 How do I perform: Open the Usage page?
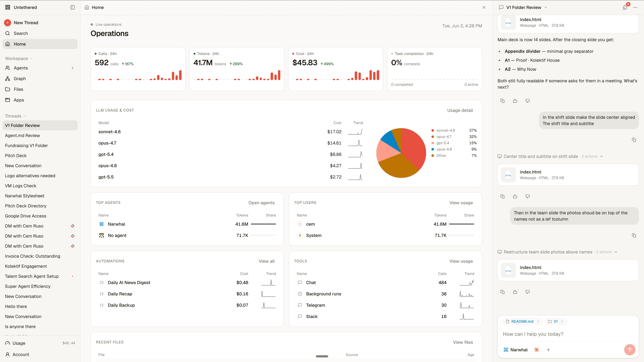pyautogui.click(x=40, y=343)
